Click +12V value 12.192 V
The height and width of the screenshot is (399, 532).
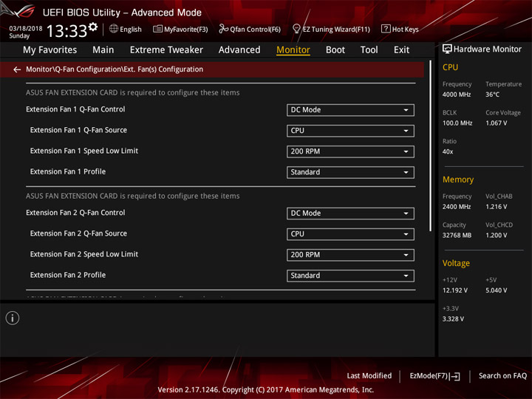pyautogui.click(x=454, y=290)
